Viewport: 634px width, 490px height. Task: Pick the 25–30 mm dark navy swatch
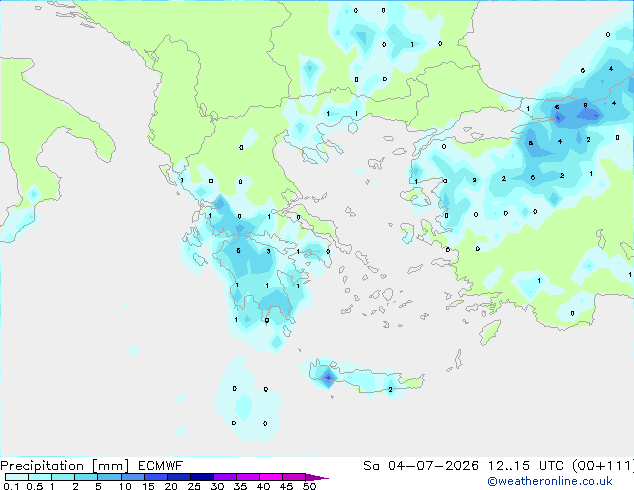click(202, 477)
